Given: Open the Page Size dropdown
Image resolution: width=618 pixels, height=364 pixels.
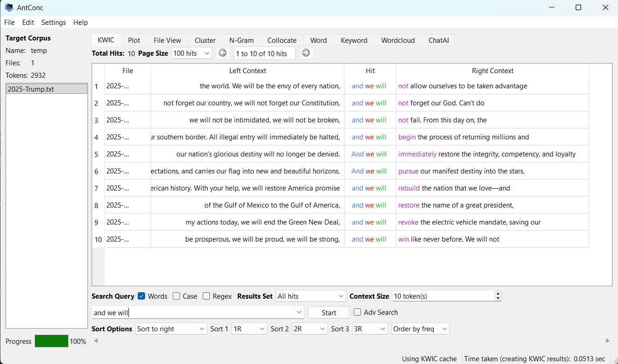Looking at the screenshot, I should (x=192, y=53).
